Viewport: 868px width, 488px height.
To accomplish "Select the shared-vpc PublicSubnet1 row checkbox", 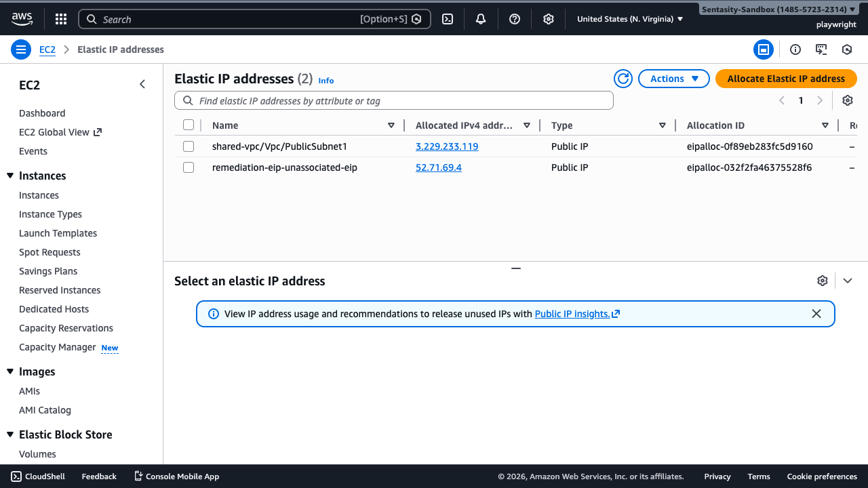I will 188,146.
